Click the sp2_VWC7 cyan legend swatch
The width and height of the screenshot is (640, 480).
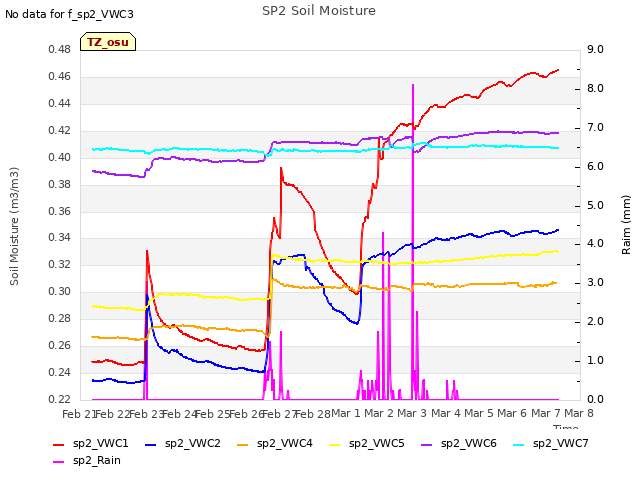tap(518, 445)
